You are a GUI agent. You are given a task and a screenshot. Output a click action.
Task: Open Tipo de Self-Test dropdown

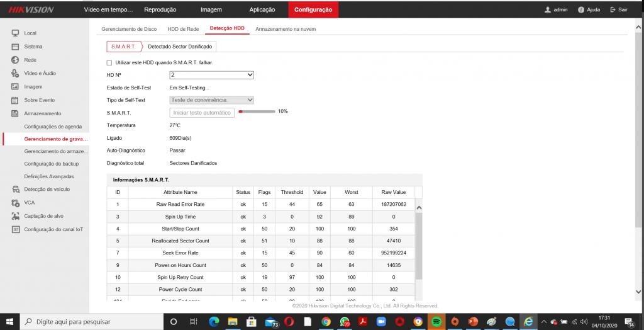(x=211, y=100)
